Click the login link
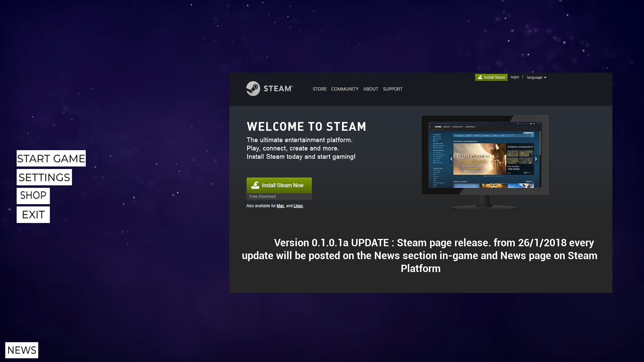This screenshot has width=644, height=362. pyautogui.click(x=515, y=77)
